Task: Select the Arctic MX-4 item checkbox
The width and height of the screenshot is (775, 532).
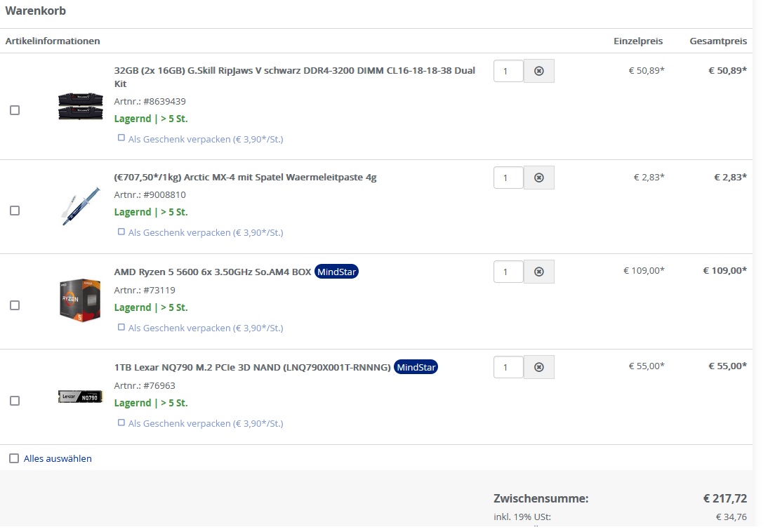Action: (x=15, y=211)
